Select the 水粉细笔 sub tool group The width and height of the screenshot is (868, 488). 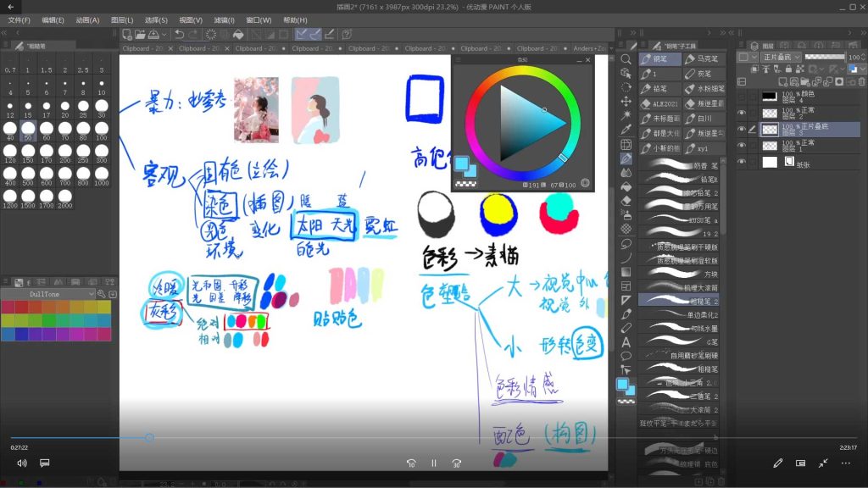point(704,88)
